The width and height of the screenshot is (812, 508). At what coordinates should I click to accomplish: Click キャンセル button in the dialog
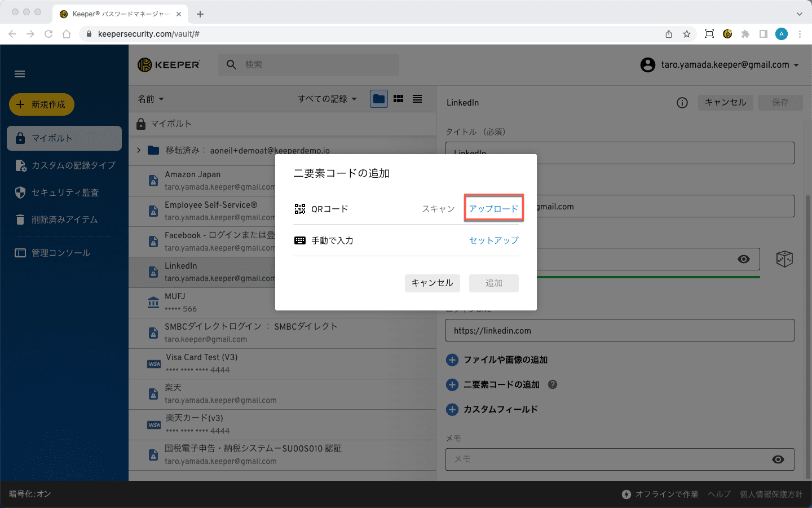[432, 283]
